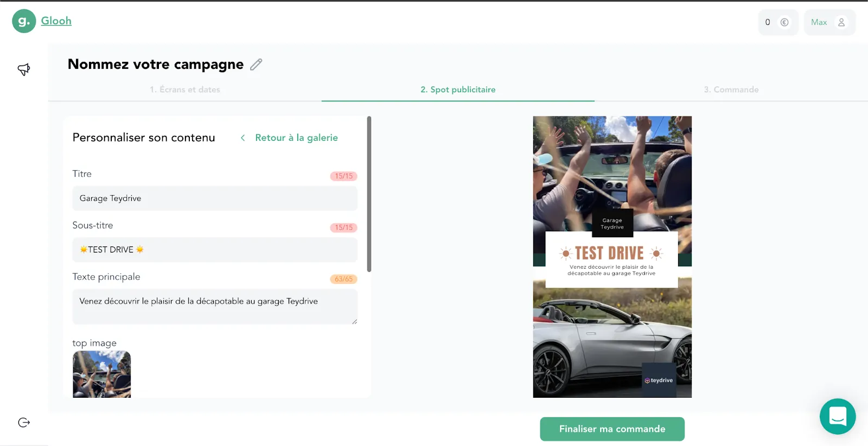
Task: Open the Max user account menu
Action: 829,22
